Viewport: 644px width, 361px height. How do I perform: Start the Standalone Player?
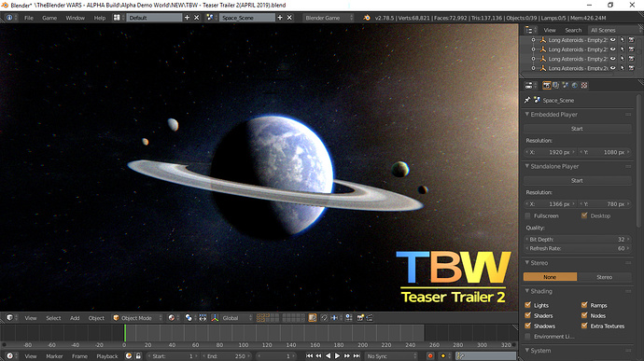click(x=577, y=180)
